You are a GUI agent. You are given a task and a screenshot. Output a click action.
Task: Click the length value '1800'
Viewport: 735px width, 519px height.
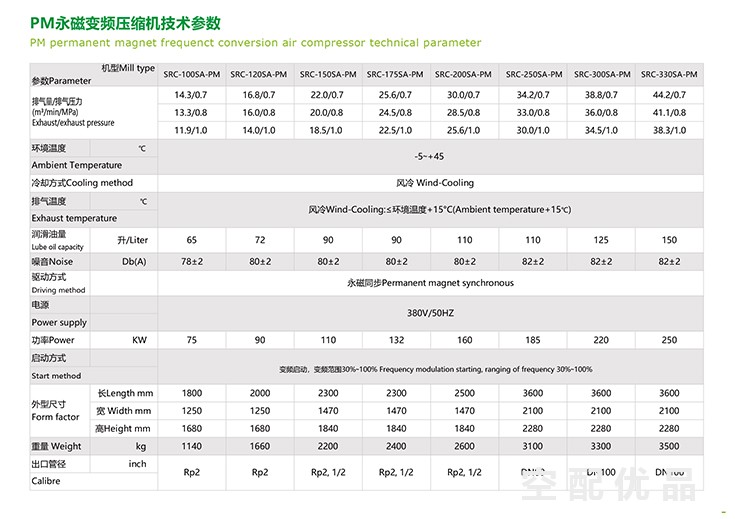click(x=192, y=393)
